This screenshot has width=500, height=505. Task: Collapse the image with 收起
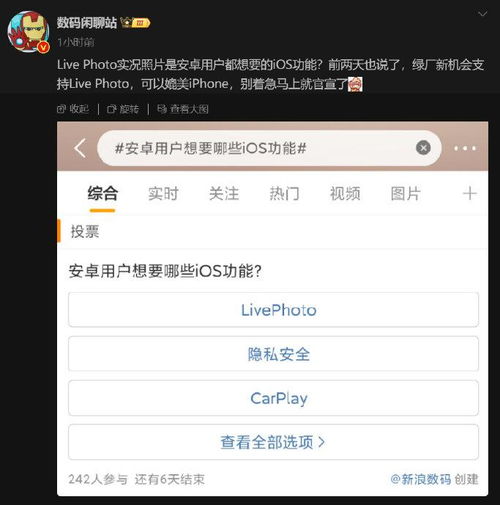click(x=73, y=109)
